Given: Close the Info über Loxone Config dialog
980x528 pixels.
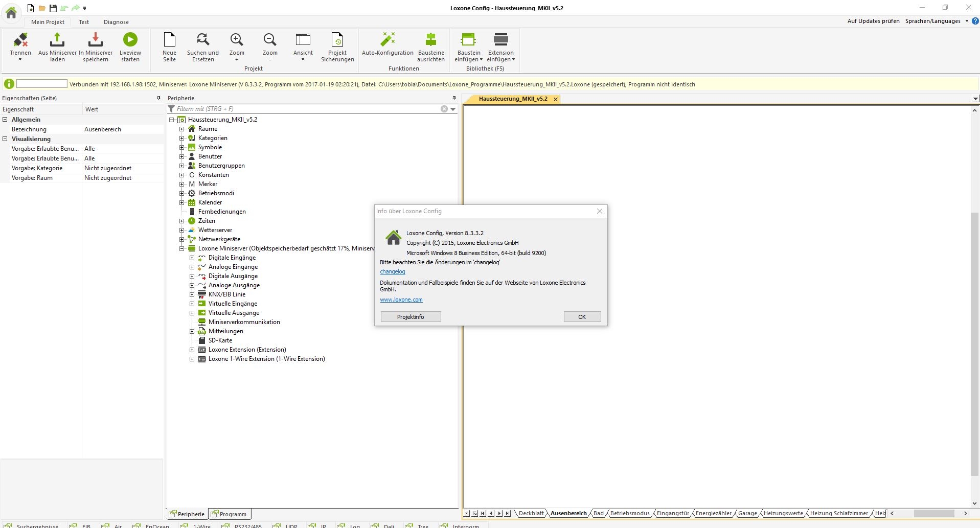Looking at the screenshot, I should [600, 211].
